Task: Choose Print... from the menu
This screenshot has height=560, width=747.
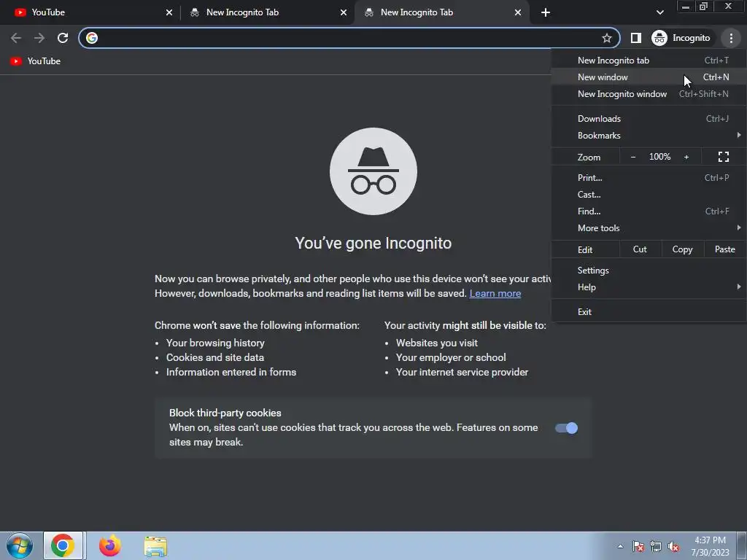Action: click(x=649, y=178)
